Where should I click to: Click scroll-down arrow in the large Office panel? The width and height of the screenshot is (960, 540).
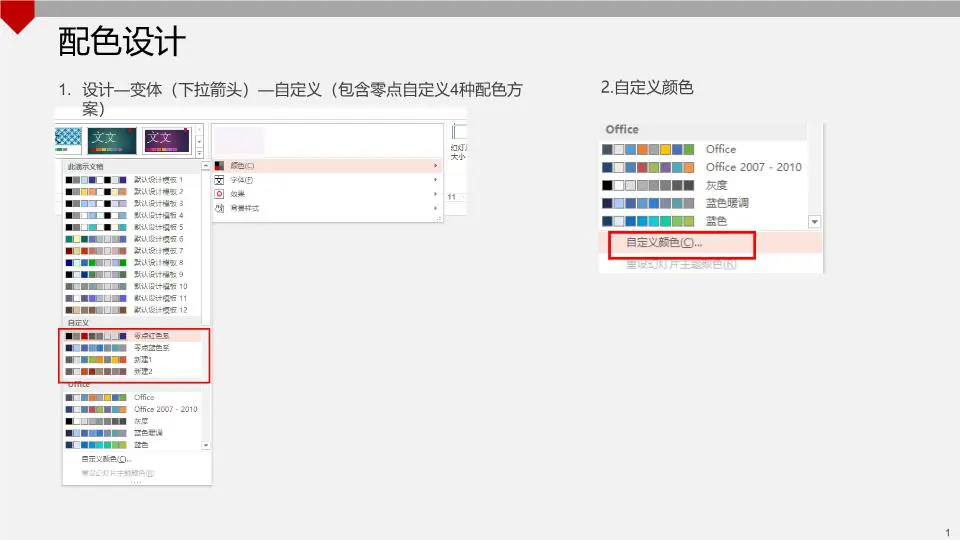click(x=814, y=222)
